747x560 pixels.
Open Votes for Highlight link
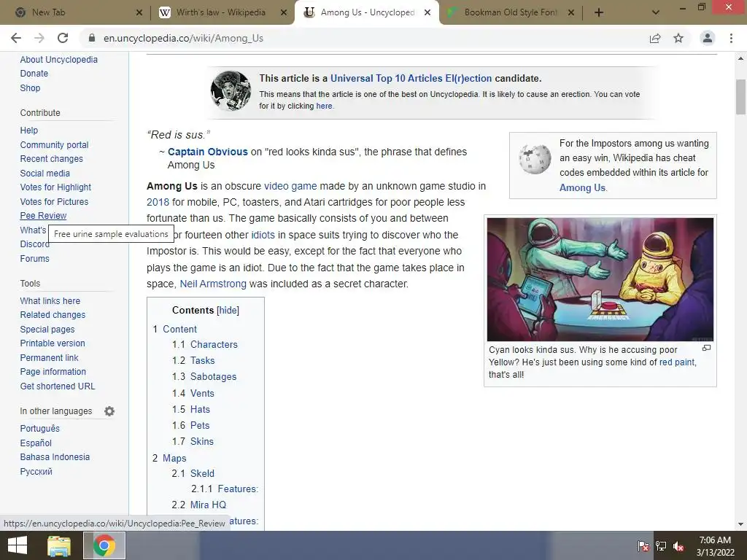pyautogui.click(x=55, y=187)
